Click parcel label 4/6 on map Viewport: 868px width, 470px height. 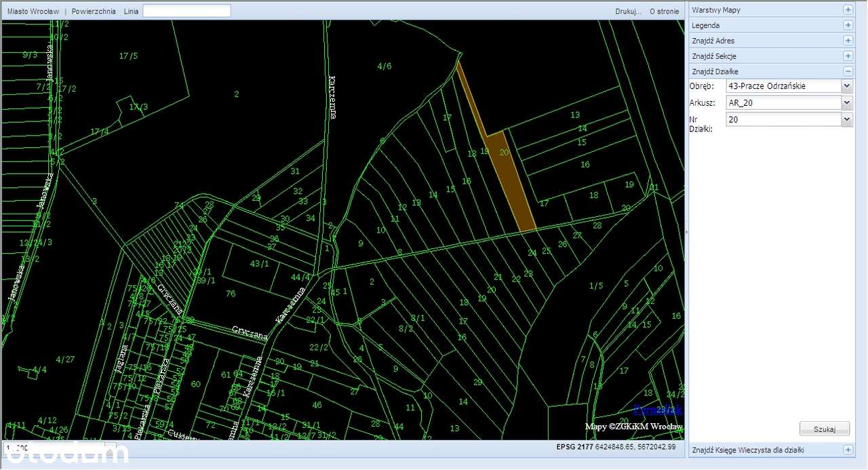(x=384, y=66)
